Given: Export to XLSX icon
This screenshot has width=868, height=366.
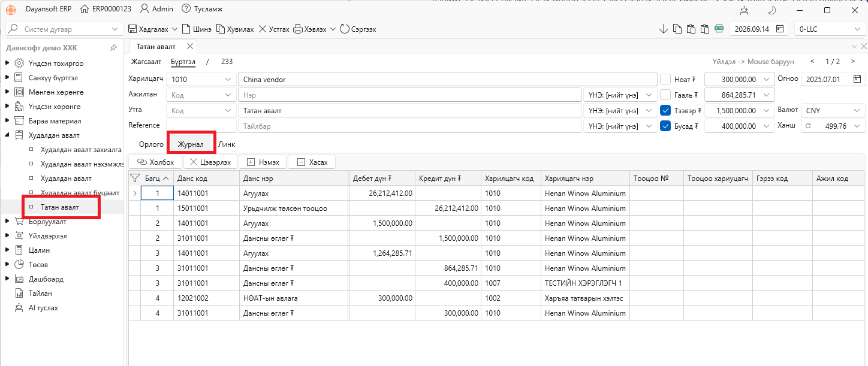Looking at the screenshot, I should click(x=719, y=29).
